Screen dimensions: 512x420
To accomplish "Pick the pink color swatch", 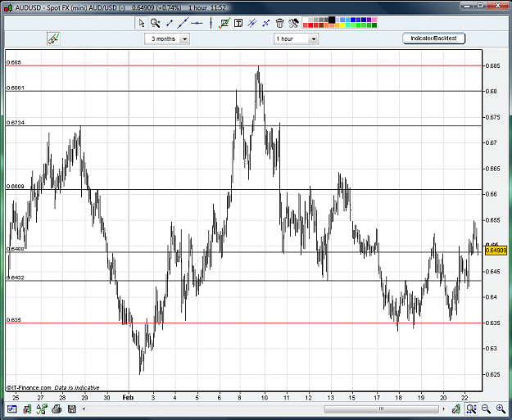I will 374,20.
